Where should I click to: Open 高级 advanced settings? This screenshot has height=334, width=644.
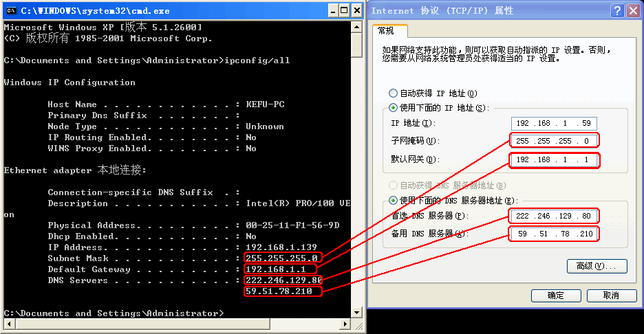pos(597,266)
